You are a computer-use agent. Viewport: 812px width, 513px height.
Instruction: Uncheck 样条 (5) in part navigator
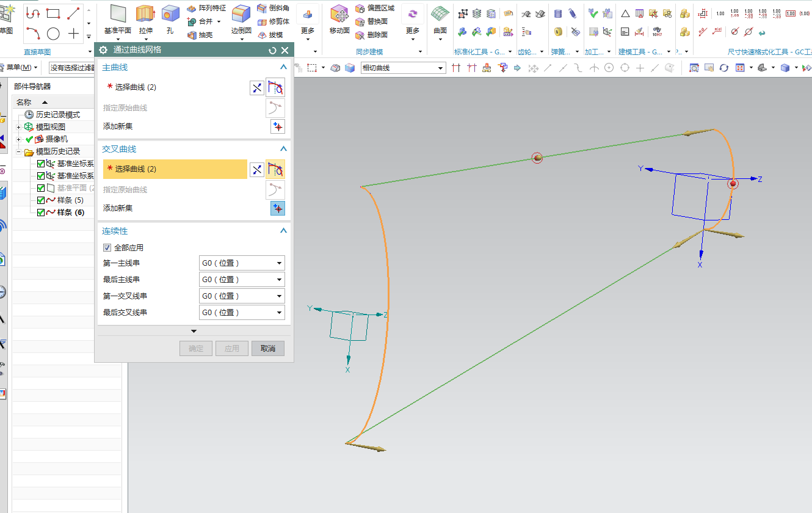41,200
